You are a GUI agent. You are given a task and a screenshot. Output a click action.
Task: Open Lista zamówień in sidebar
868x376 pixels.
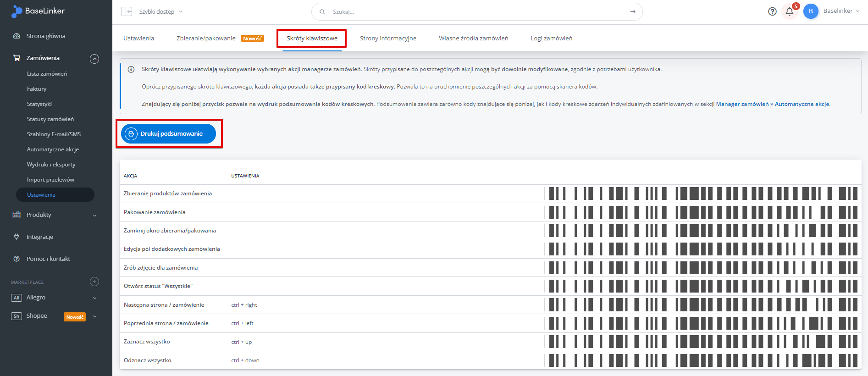[x=47, y=73]
